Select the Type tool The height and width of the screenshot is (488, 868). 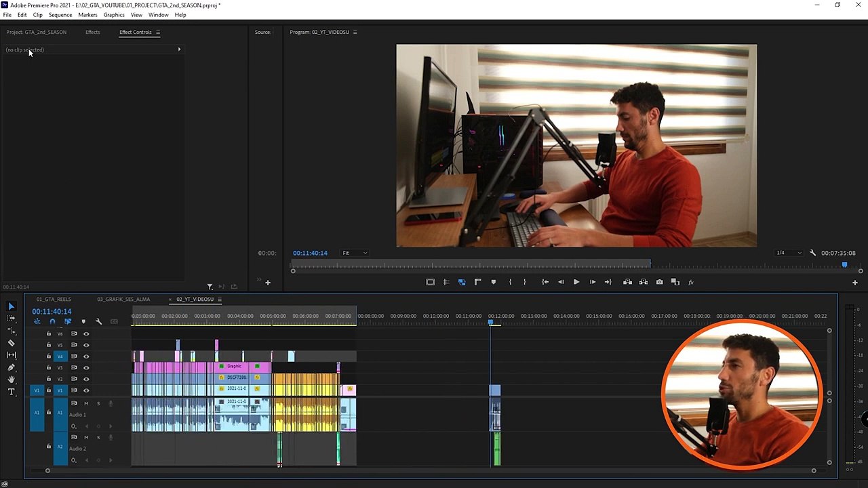[x=11, y=392]
